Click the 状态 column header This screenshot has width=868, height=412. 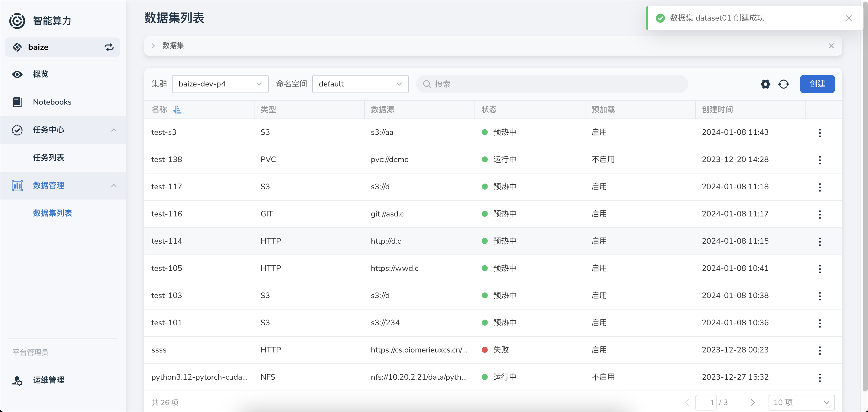pos(489,109)
